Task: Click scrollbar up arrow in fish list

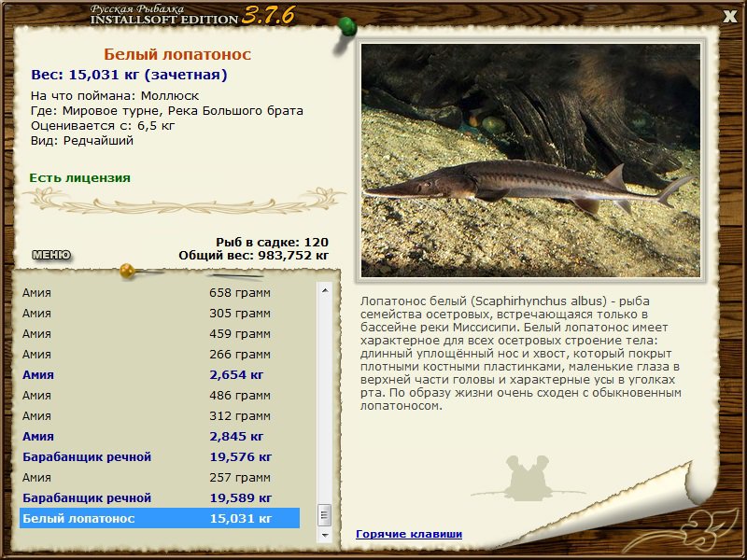Action: click(325, 290)
